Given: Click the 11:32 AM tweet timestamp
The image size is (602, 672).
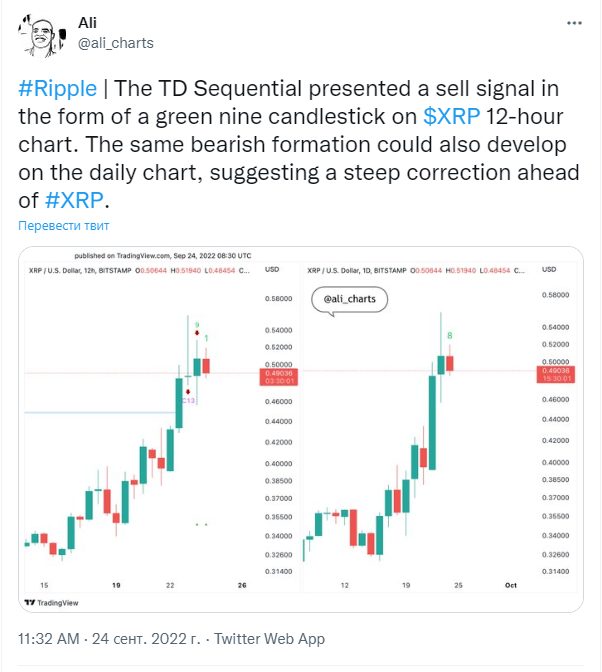Looking at the screenshot, I should coord(49,639).
